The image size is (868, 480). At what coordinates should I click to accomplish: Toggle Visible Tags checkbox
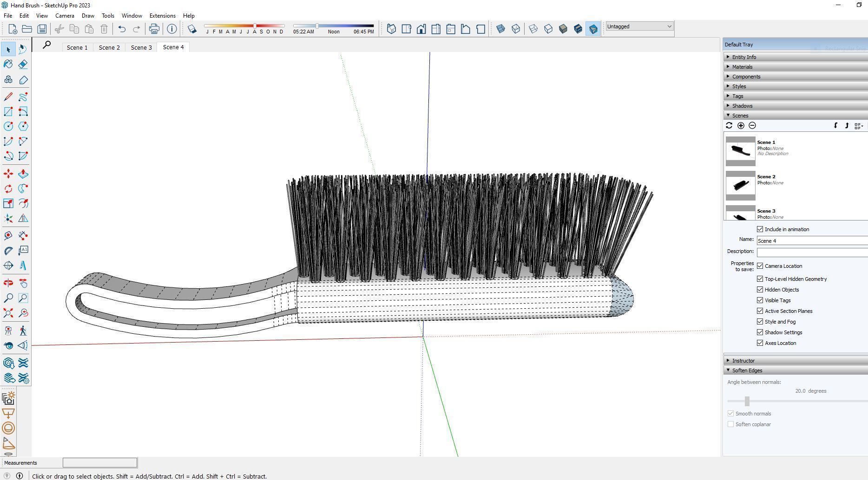click(760, 300)
